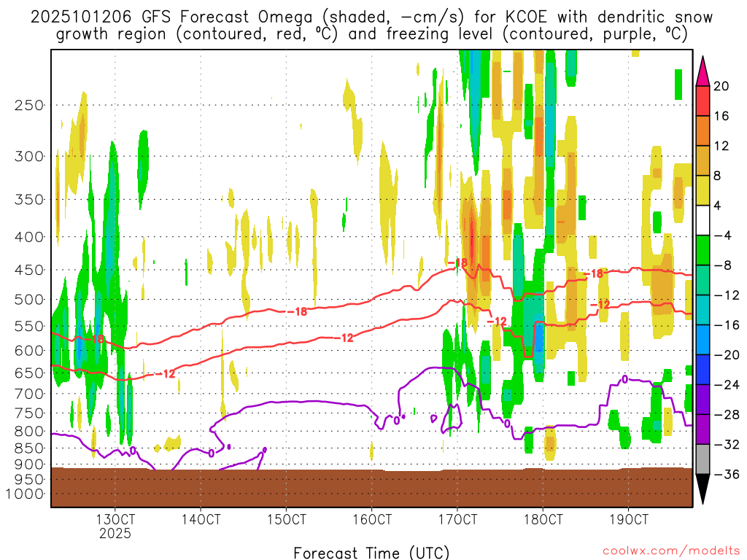Click the red colorbar segment below 20
Viewport: 747px width, 560px height.
(x=703, y=101)
